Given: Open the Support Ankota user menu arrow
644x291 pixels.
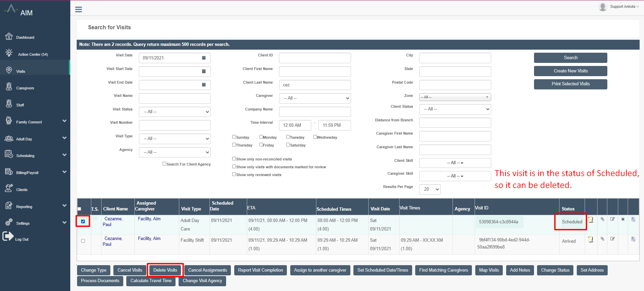Looking at the screenshot, I should [x=638, y=7].
